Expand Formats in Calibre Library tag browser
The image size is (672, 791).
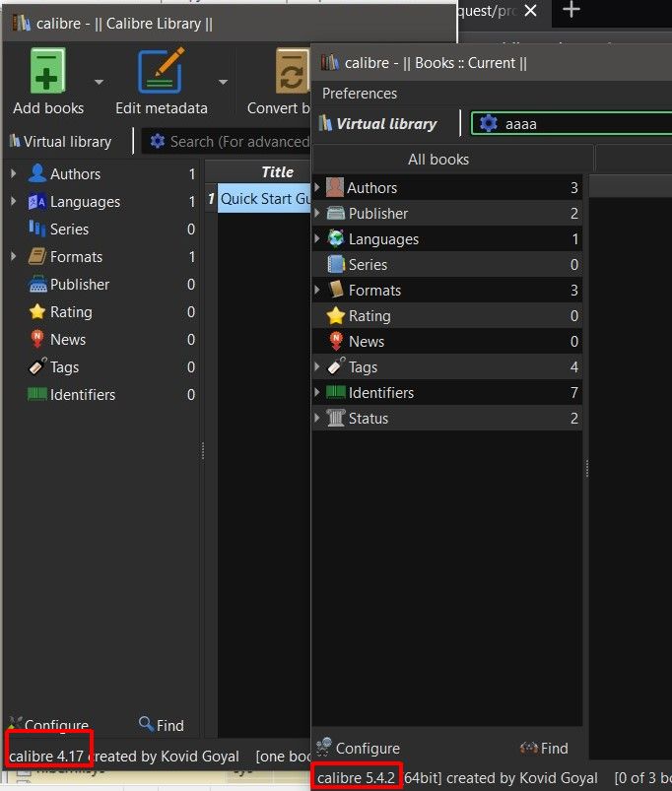[x=14, y=256]
